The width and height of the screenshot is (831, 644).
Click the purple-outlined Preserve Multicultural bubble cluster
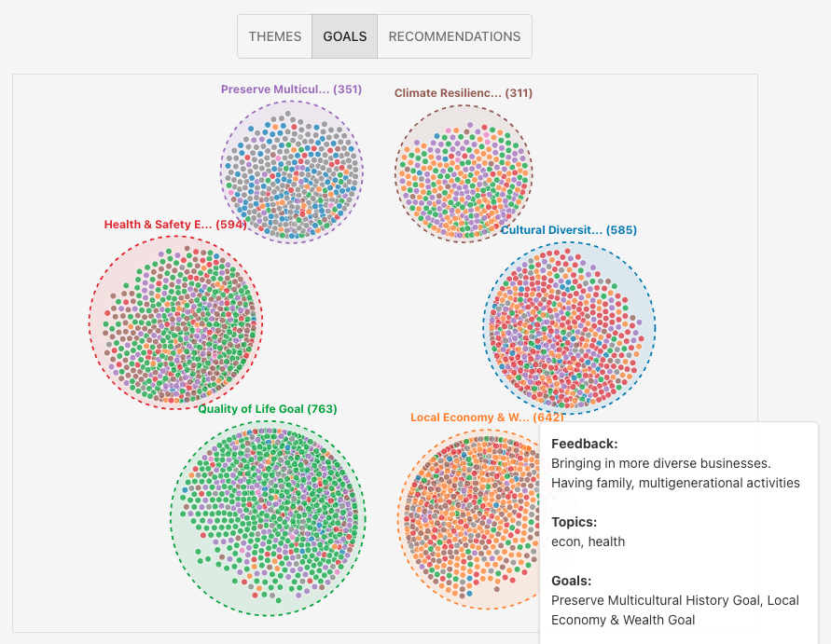(292, 172)
